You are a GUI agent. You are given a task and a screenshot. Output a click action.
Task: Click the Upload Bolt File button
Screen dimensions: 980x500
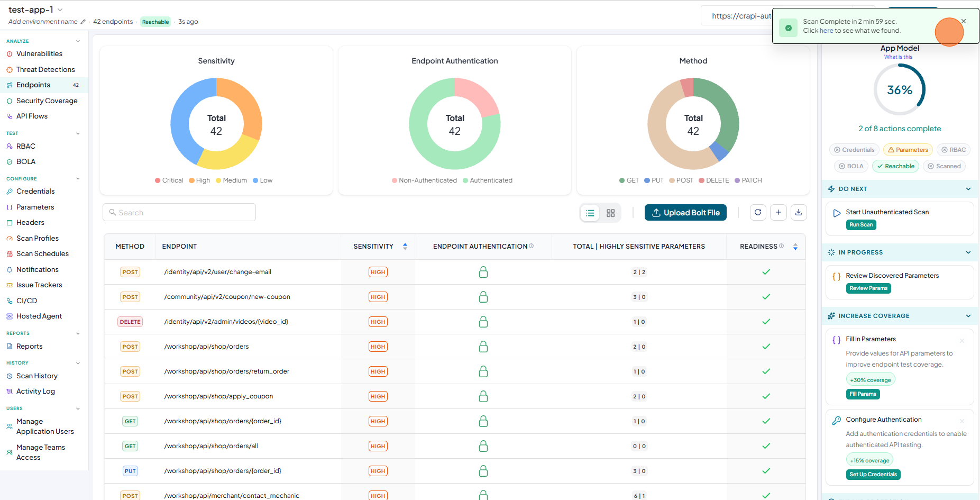point(685,213)
